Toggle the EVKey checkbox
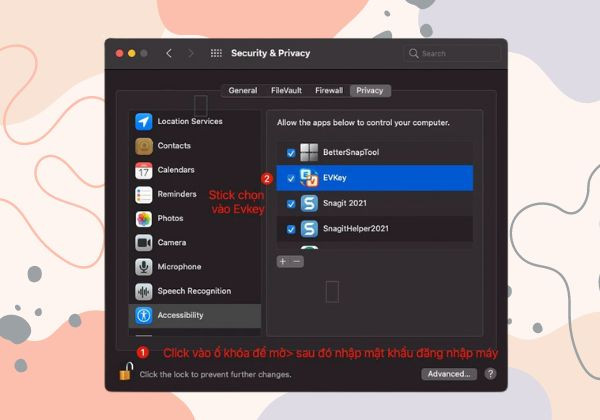The height and width of the screenshot is (420, 600). [x=291, y=178]
